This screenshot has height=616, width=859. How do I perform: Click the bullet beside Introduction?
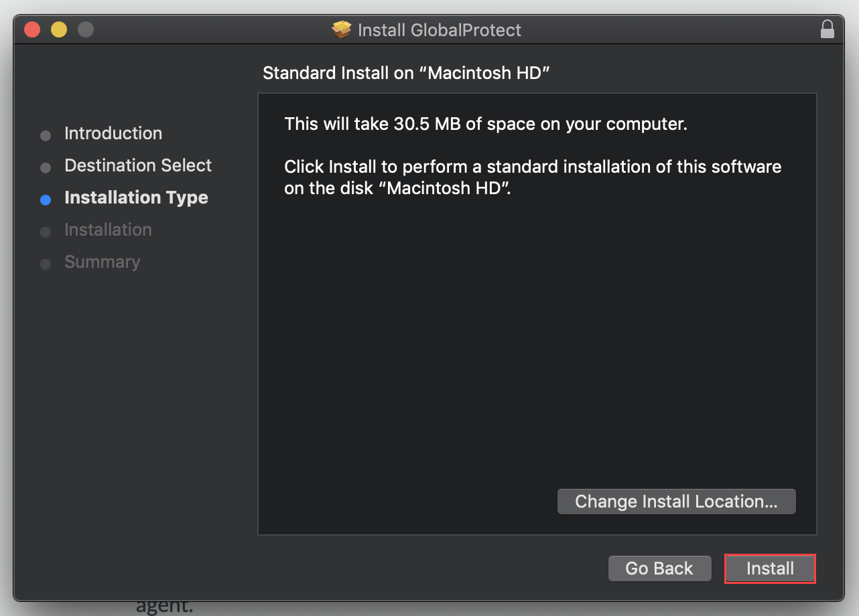click(x=46, y=135)
